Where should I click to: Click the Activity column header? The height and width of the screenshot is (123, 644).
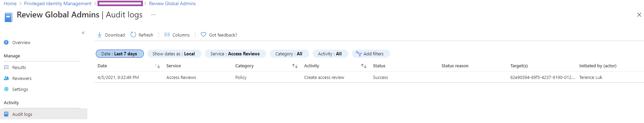point(312,66)
